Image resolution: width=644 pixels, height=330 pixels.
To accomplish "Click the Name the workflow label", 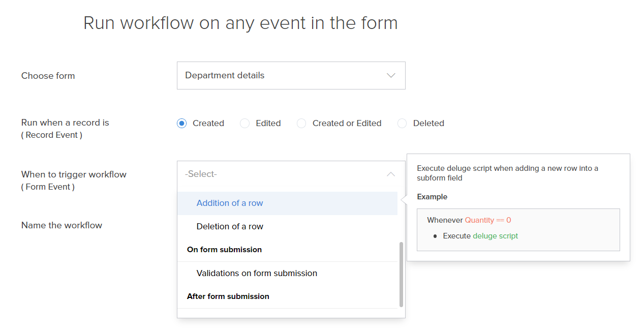I will [62, 225].
